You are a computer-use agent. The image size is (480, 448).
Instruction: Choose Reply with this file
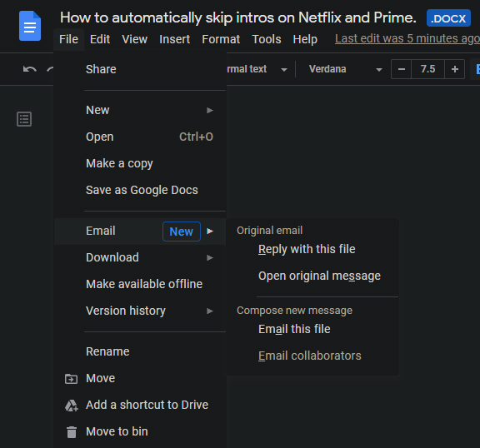pyautogui.click(x=312, y=249)
